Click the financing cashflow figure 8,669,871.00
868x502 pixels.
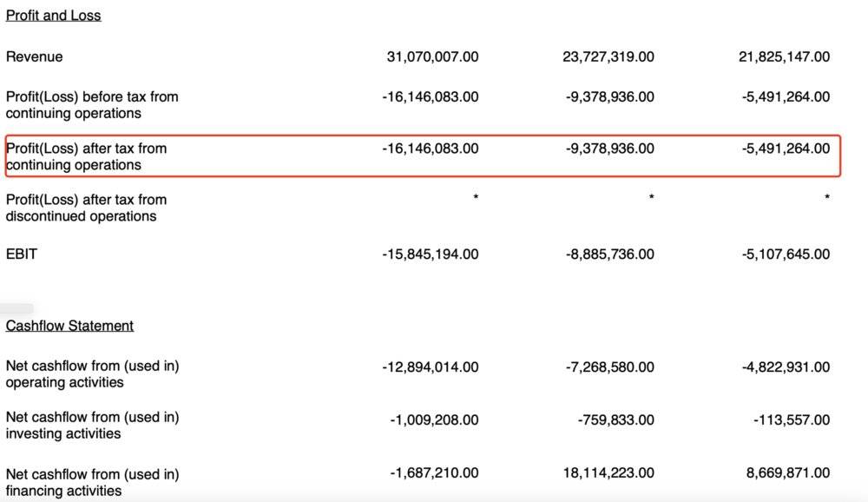pyautogui.click(x=788, y=473)
